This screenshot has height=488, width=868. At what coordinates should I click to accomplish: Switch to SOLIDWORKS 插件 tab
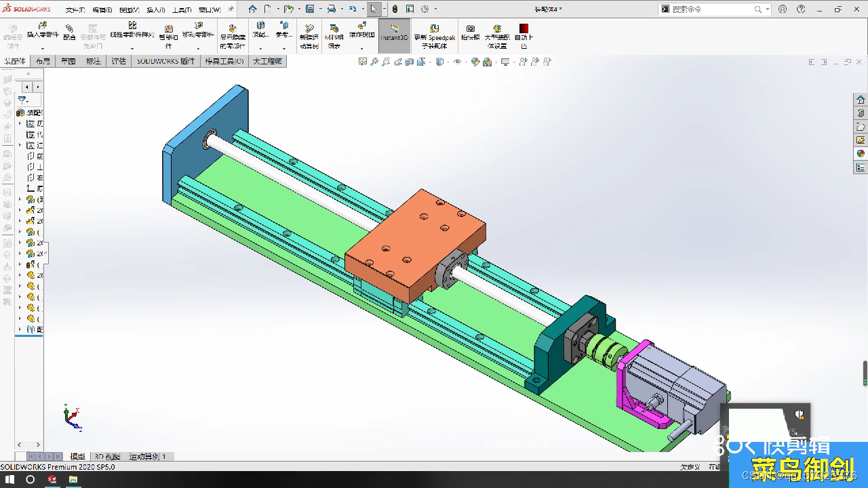coord(165,61)
